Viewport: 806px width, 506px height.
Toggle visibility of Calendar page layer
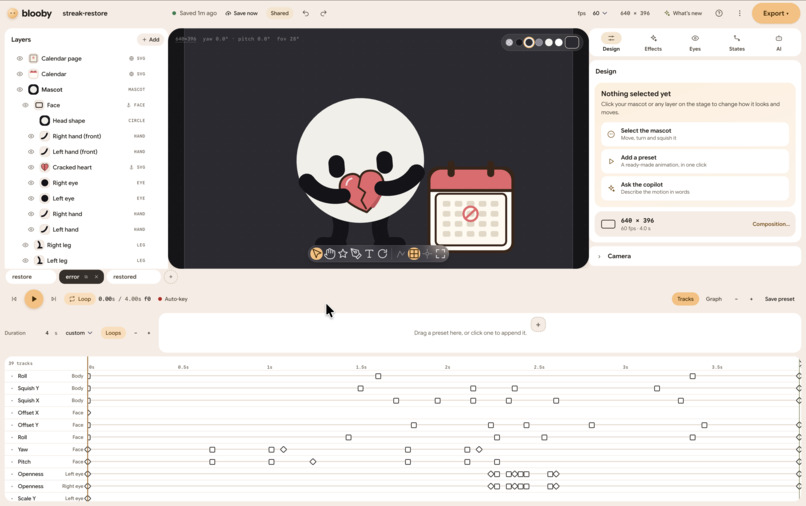[20, 59]
